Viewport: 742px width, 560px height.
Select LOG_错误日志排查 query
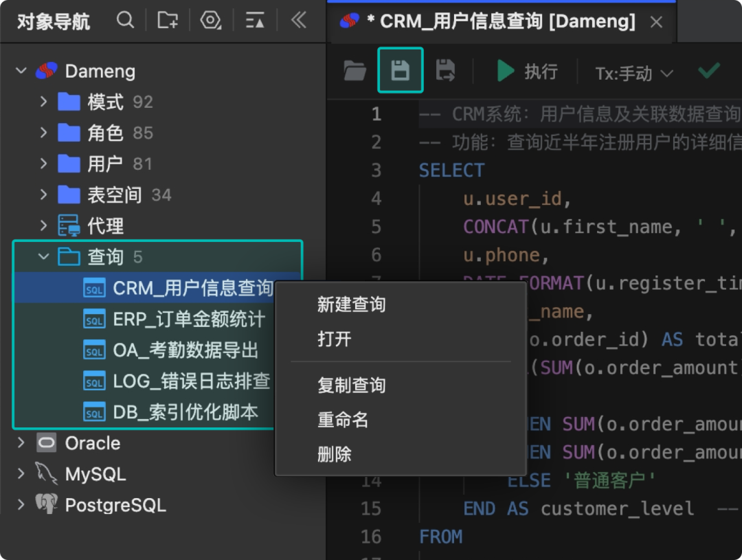(192, 381)
